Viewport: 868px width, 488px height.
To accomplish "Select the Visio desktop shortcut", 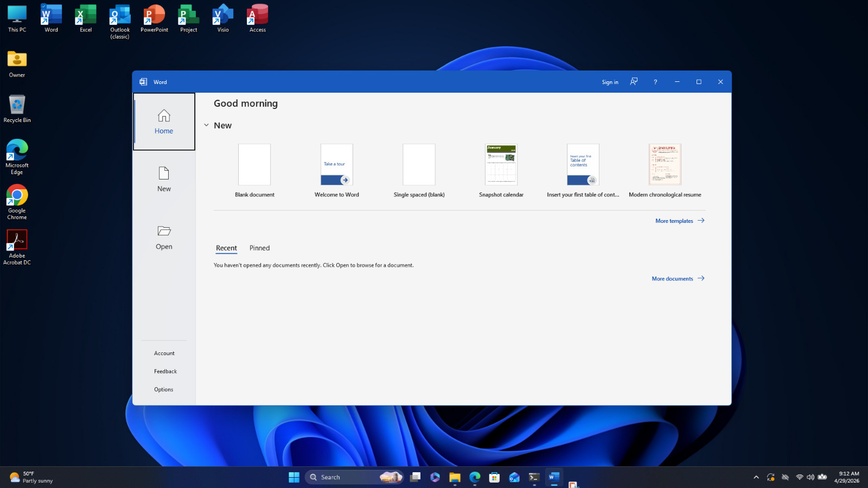I will (223, 19).
